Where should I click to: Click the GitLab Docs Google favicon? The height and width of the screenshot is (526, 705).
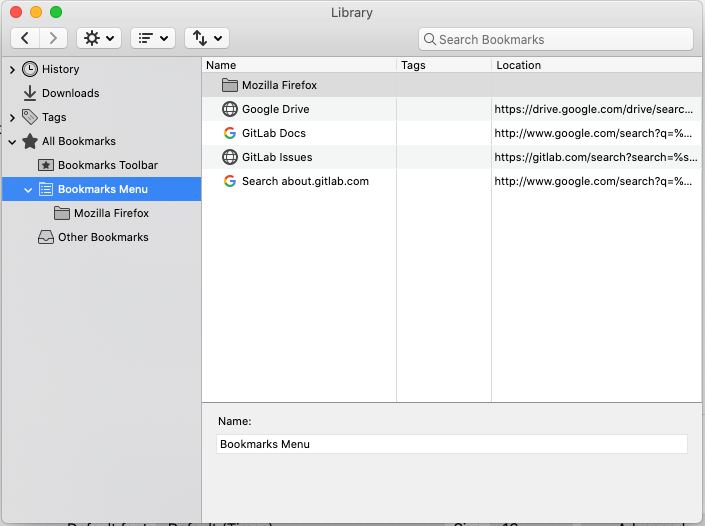[x=230, y=133]
